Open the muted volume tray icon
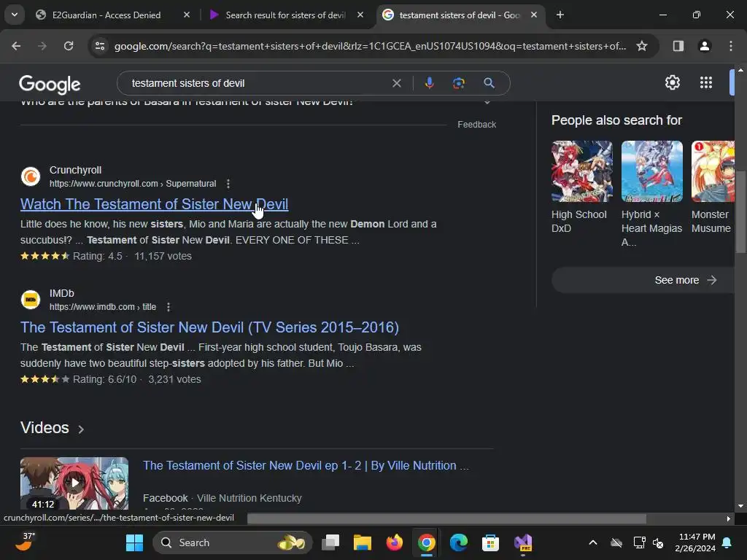747x560 pixels. coord(659,542)
